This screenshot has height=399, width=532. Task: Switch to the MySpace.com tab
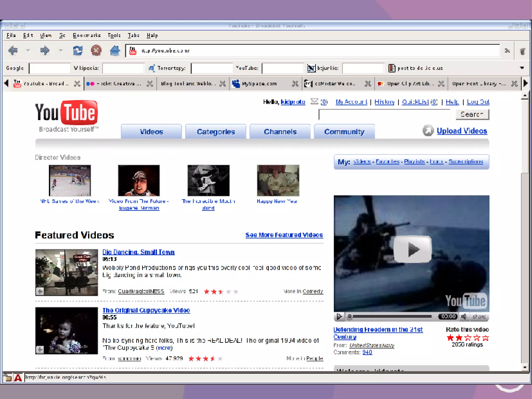click(x=259, y=84)
